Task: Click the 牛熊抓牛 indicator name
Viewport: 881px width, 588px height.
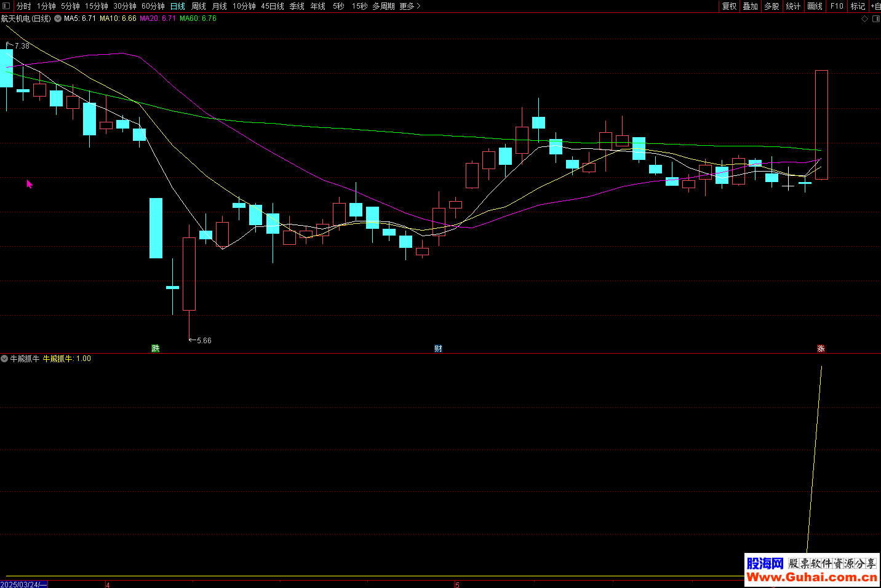Action: [x=25, y=359]
